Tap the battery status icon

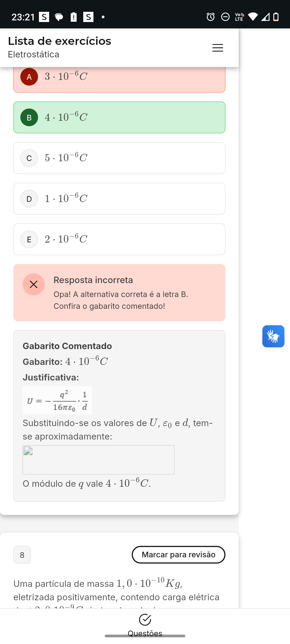276,17
